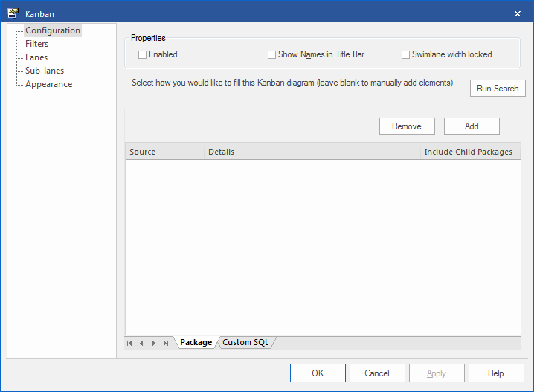
Task: Show the Appearance settings page
Action: [x=49, y=84]
